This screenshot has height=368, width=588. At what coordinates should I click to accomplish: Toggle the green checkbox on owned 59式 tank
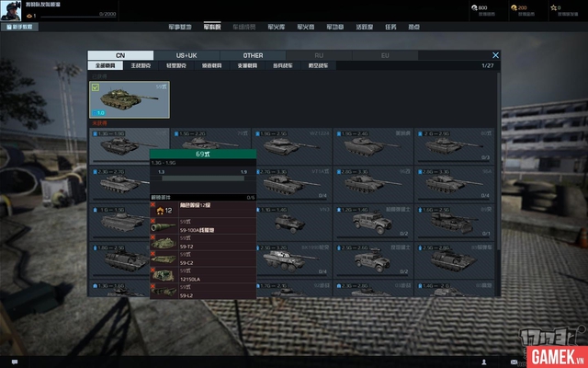coord(96,87)
